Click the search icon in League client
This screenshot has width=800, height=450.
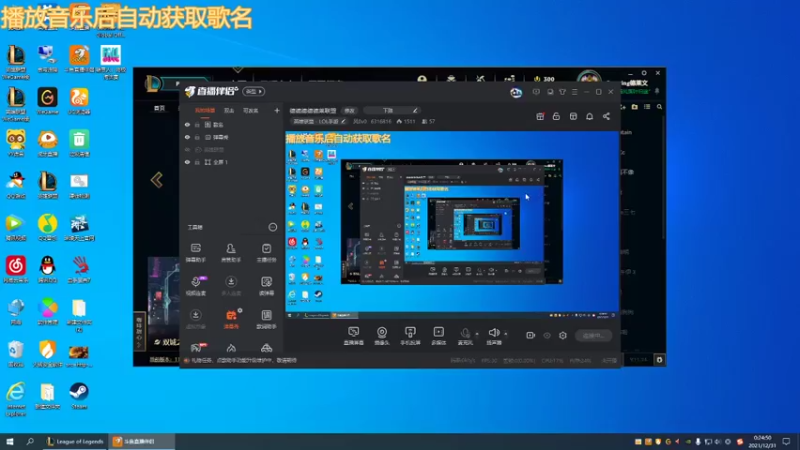point(660,107)
